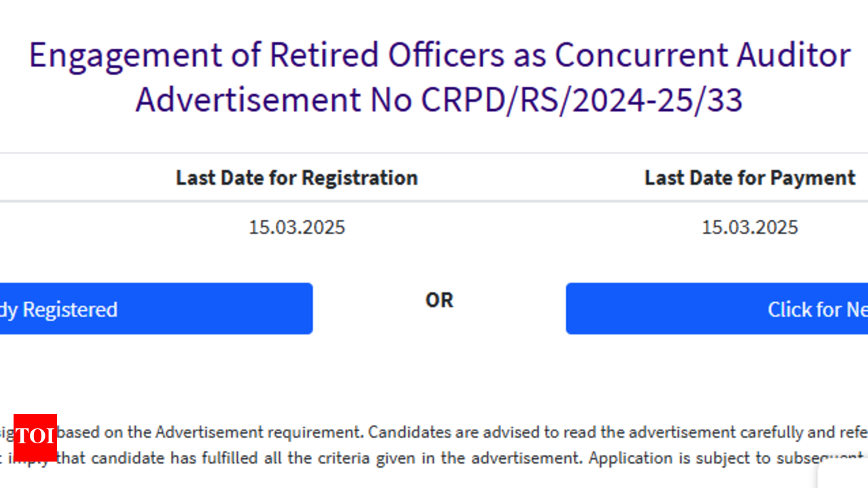Click the Last Date for Payment header
This screenshot has height=488, width=868.
point(749,178)
